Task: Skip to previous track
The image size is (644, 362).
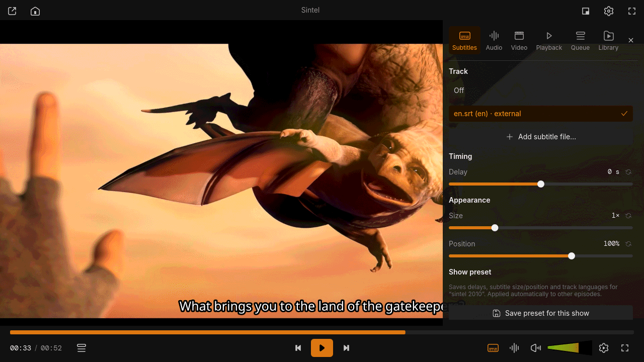Action: (298, 348)
